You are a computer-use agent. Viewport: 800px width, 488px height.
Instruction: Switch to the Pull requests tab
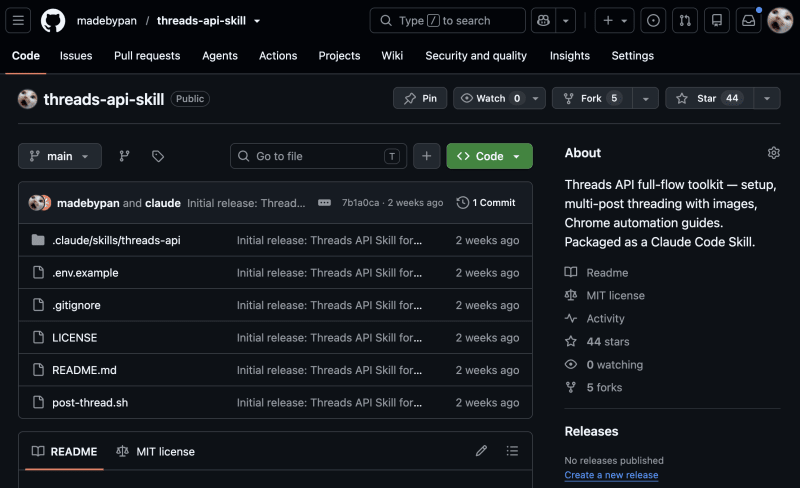click(x=147, y=56)
